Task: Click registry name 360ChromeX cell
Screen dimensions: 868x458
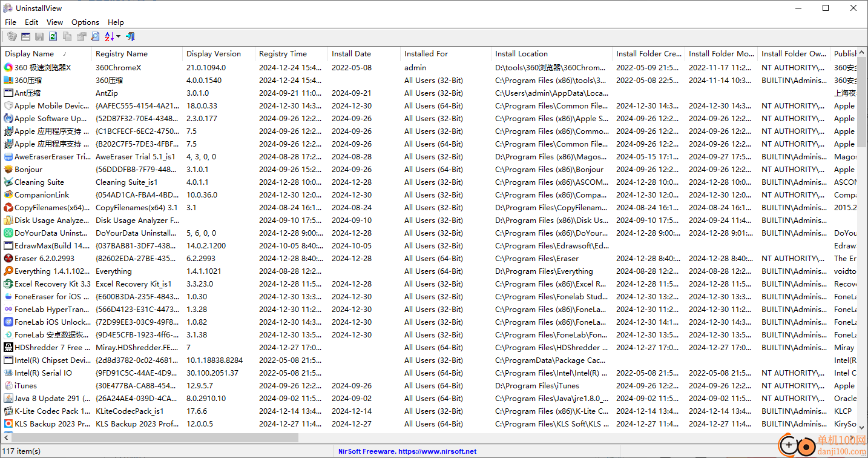Action: pyautogui.click(x=118, y=68)
